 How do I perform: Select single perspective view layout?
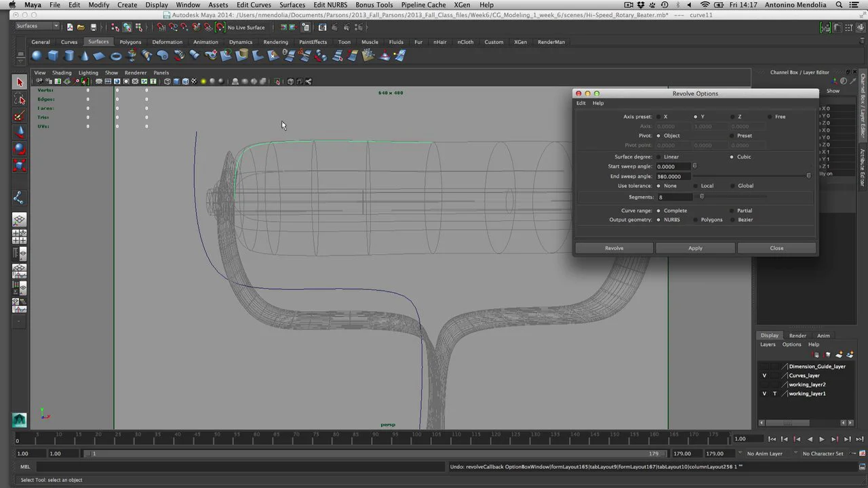[19, 220]
